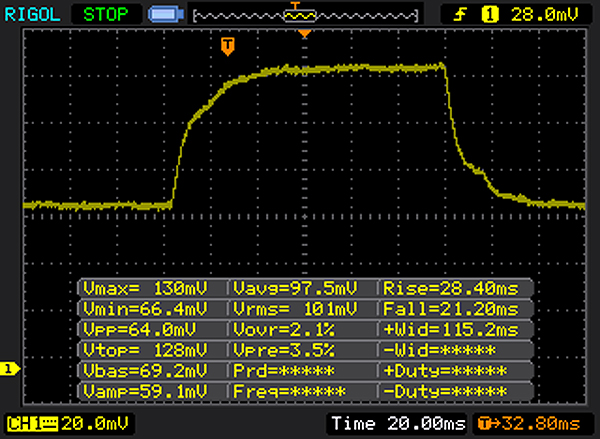
Task: Click the small orange T above memory bar
Action: click(x=295, y=5)
